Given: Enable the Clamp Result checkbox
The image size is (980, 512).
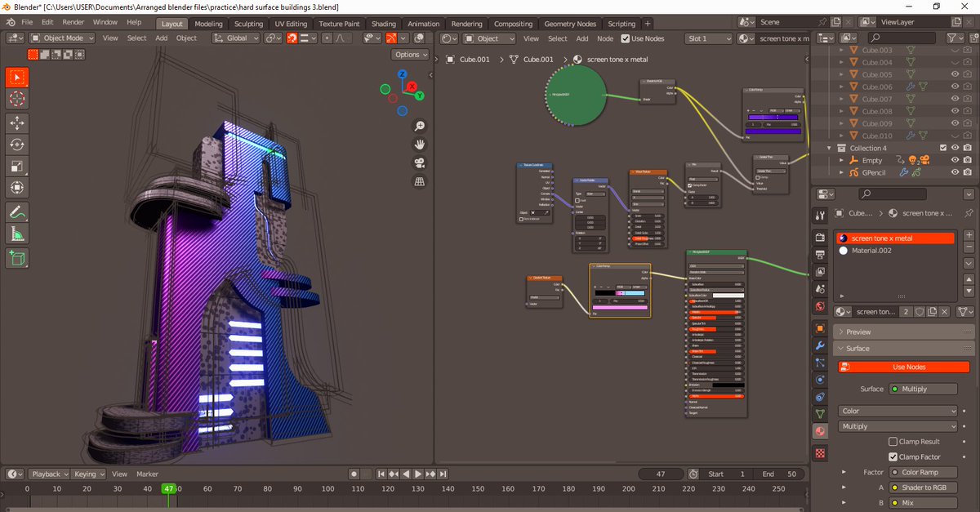Looking at the screenshot, I should pos(893,442).
